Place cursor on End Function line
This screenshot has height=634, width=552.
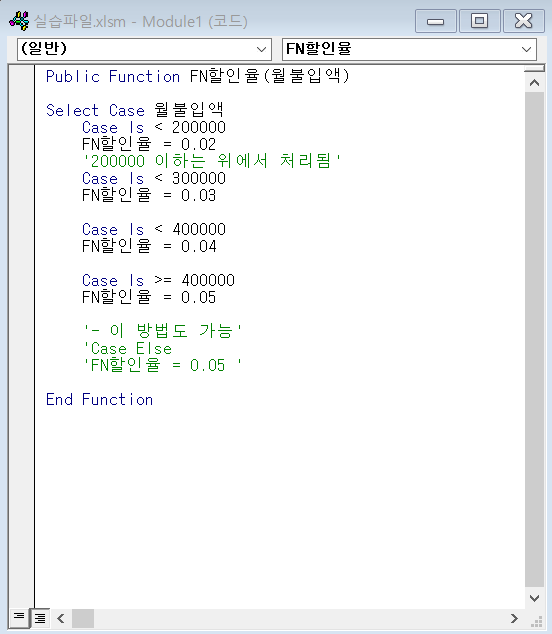coord(99,399)
